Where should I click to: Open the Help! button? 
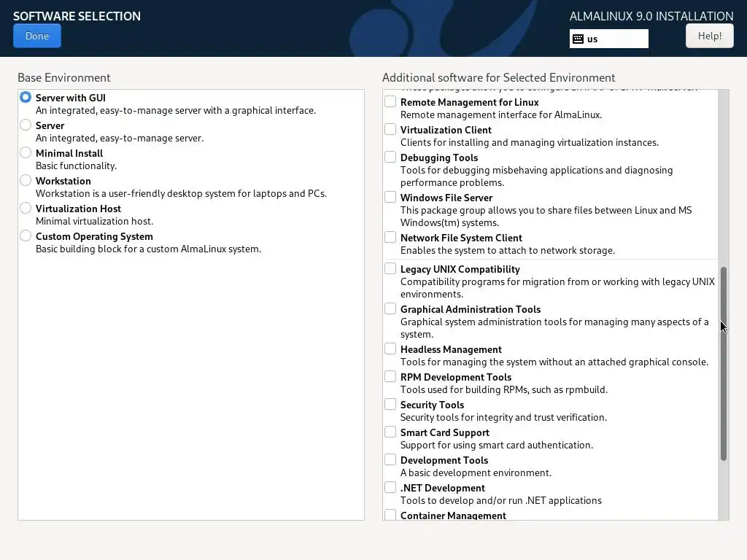(x=709, y=36)
